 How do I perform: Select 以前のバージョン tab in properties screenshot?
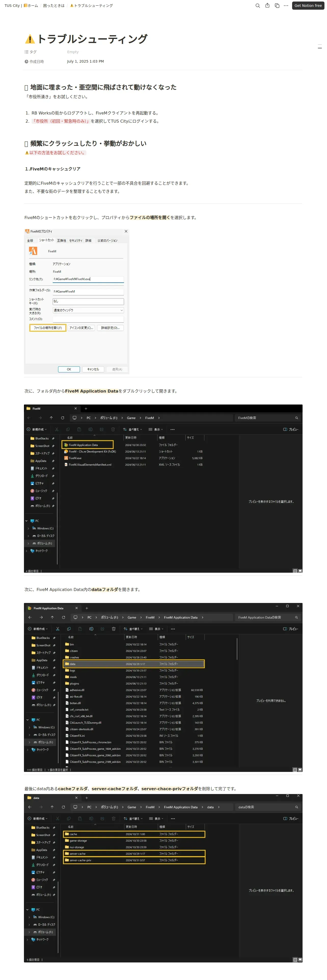click(x=107, y=240)
